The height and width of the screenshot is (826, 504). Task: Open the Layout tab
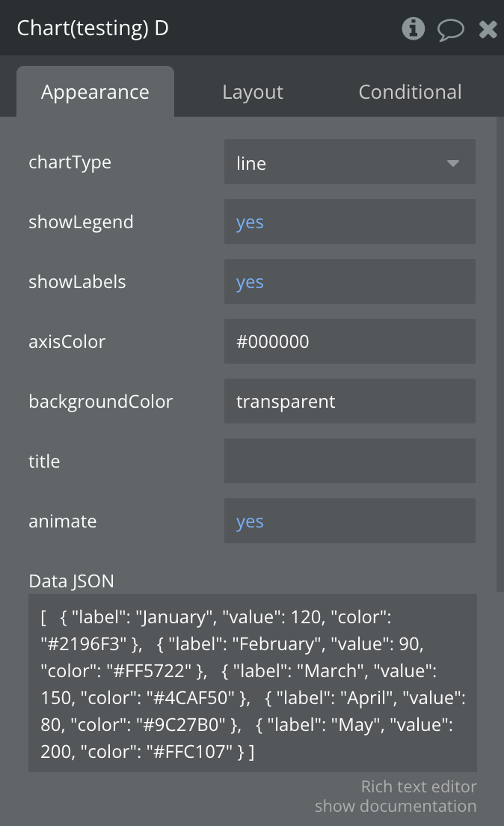(x=253, y=92)
